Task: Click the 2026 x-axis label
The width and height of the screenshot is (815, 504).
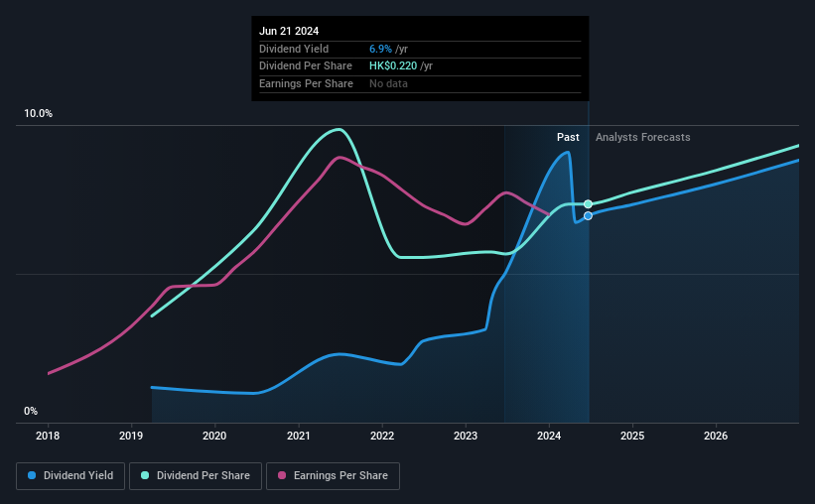Action: [716, 436]
